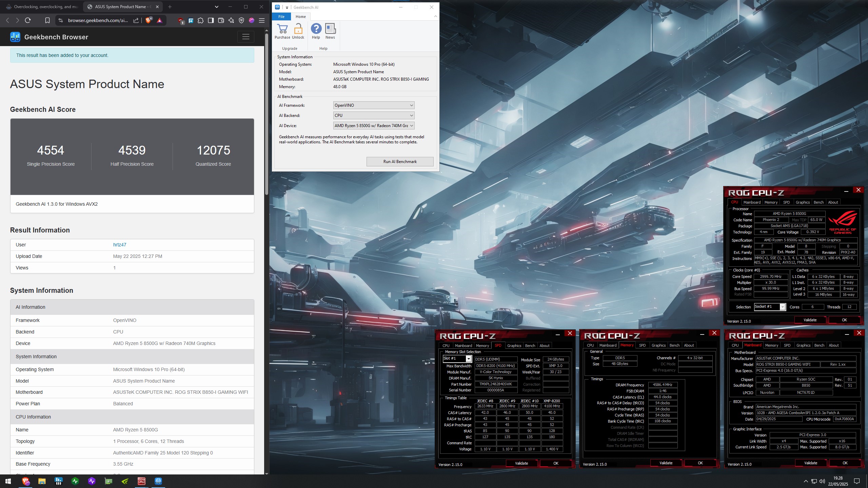868x488 pixels.
Task: Expand the browser tab search chevron
Action: (x=217, y=7)
